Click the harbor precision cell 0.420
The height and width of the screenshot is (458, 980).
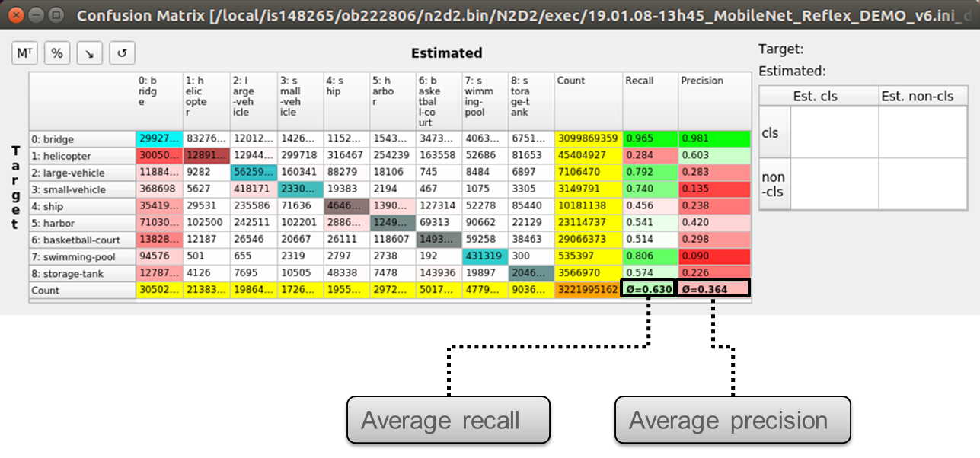coord(714,223)
